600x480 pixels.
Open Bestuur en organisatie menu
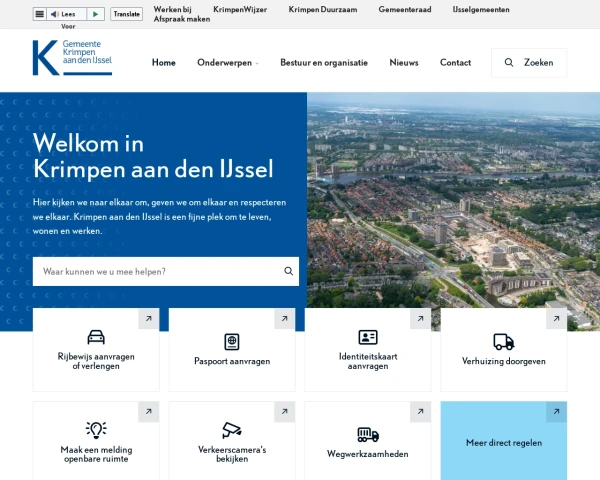click(x=323, y=62)
